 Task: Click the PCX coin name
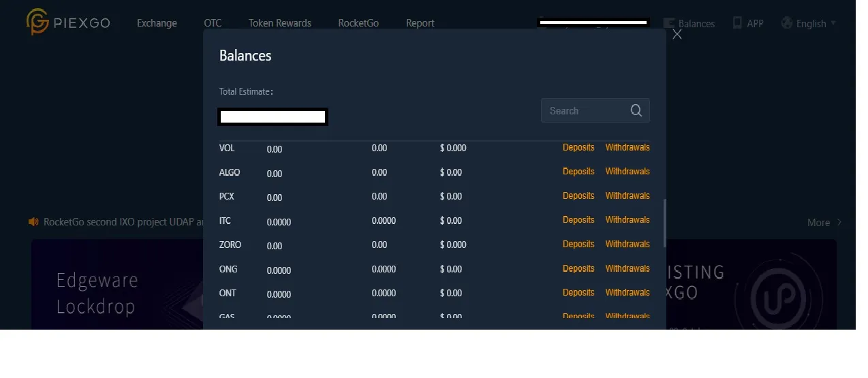[227, 196]
